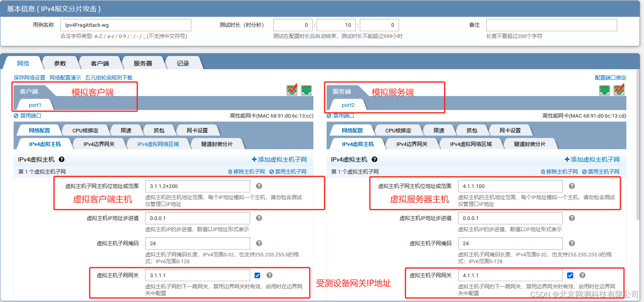Click help icon for client IP步进值 0.0.0.1
This screenshot has width=644, height=302.
259,218
